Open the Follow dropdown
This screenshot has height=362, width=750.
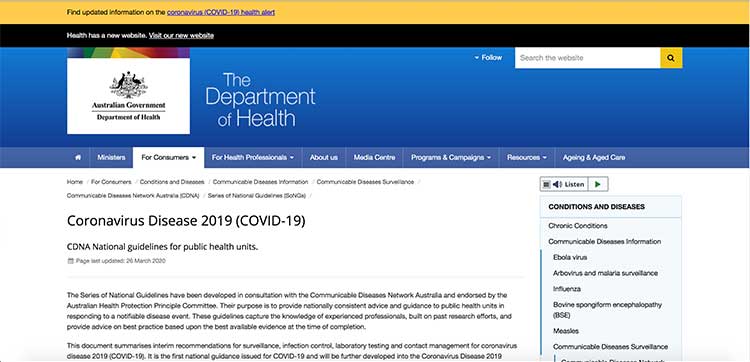(488, 57)
